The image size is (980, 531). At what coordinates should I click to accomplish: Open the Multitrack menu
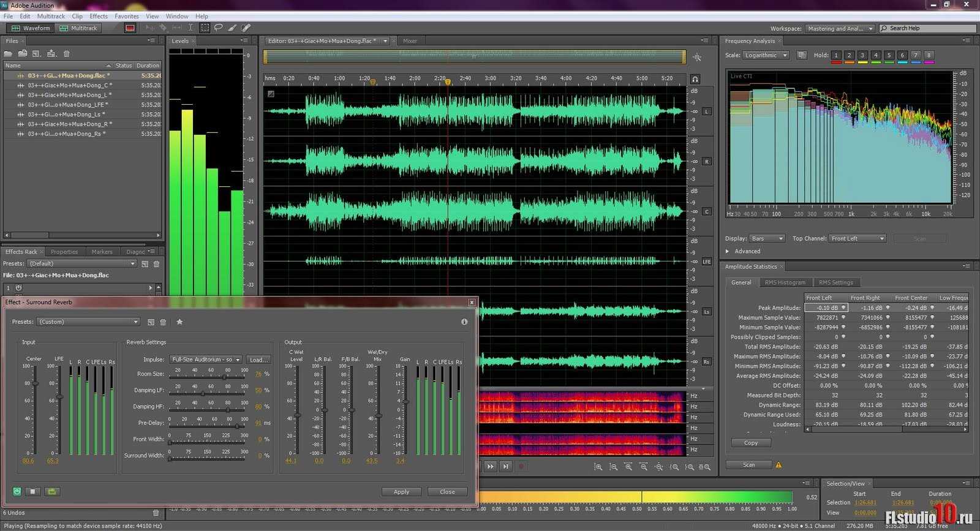pos(51,17)
